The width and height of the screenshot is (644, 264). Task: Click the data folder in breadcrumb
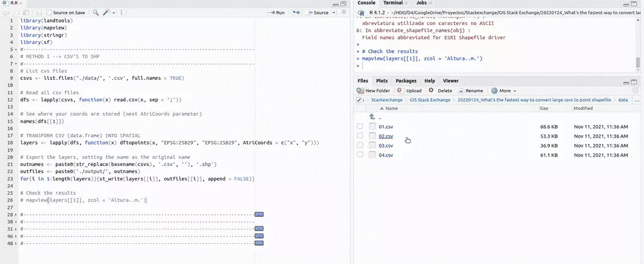(623, 100)
